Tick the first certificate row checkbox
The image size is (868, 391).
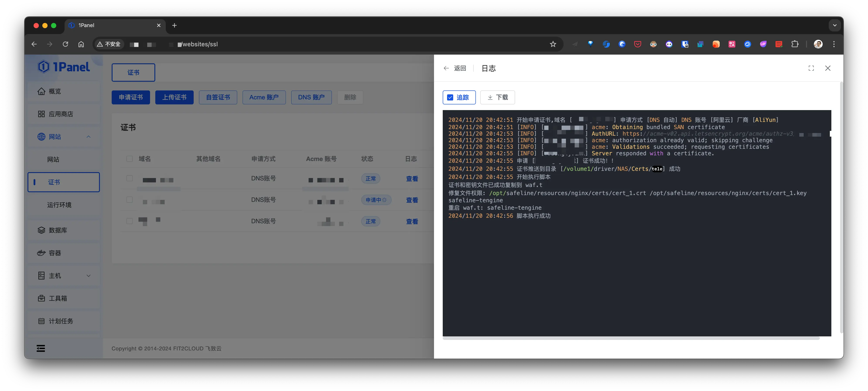(129, 178)
